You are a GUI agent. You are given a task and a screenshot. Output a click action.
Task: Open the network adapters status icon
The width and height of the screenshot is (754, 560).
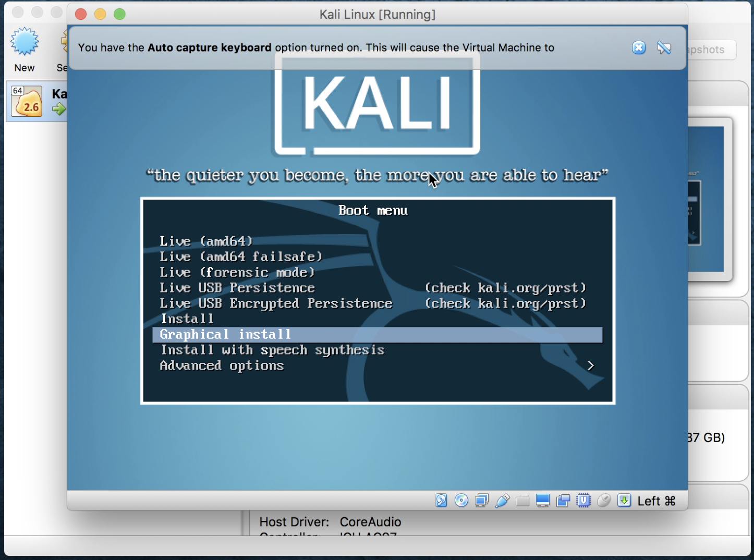point(482,501)
